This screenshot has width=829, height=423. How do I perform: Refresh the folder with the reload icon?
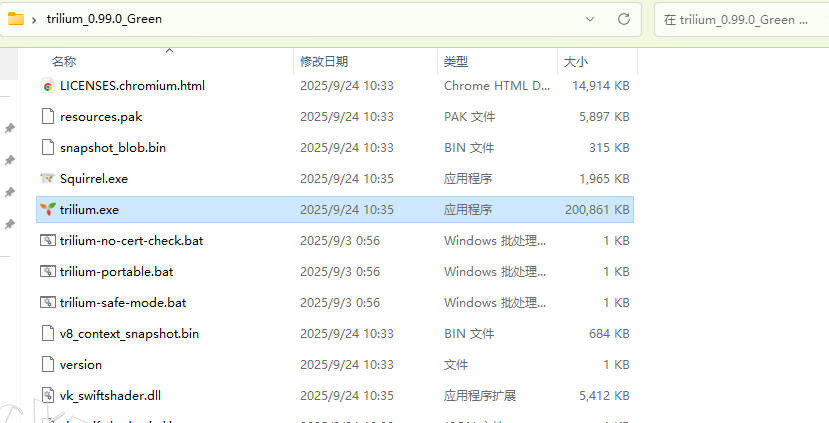(x=624, y=19)
